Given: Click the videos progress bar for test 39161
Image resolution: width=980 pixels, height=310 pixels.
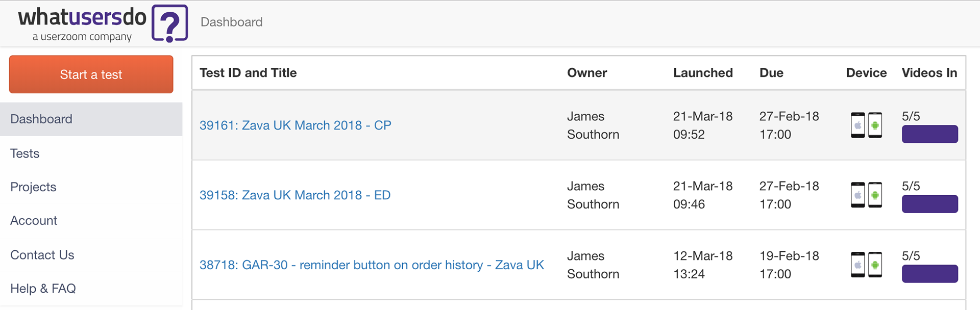Looking at the screenshot, I should (x=929, y=135).
